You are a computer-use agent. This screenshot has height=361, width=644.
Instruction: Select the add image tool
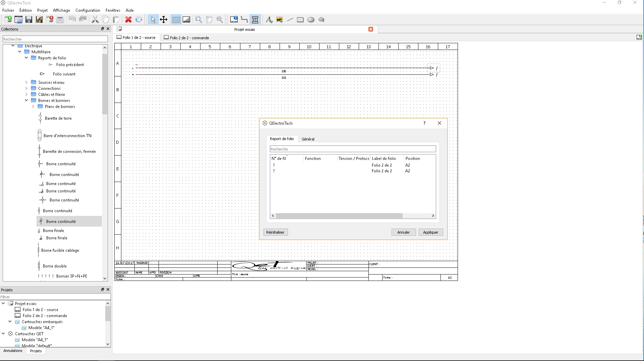pos(280,20)
